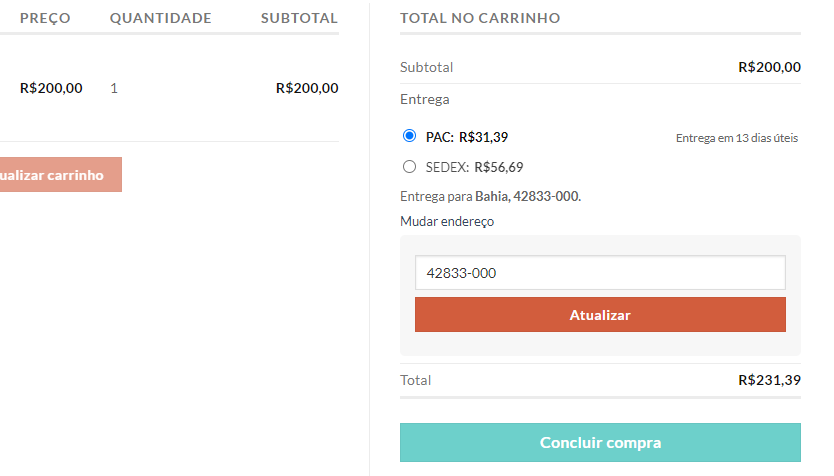Click the Total value R$231,39
The image size is (834, 476).
[769, 380]
